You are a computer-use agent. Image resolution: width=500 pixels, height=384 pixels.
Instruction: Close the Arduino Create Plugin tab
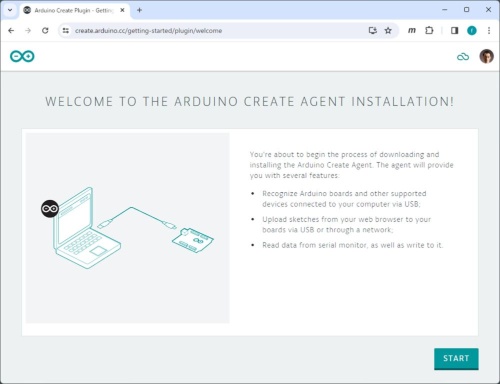coord(122,10)
